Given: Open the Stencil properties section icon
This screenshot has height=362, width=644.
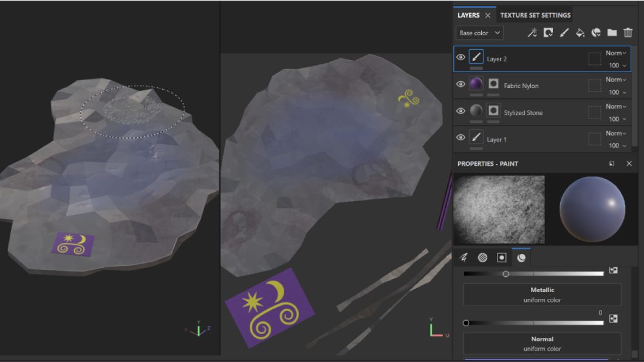Looking at the screenshot, I should coord(501,258).
